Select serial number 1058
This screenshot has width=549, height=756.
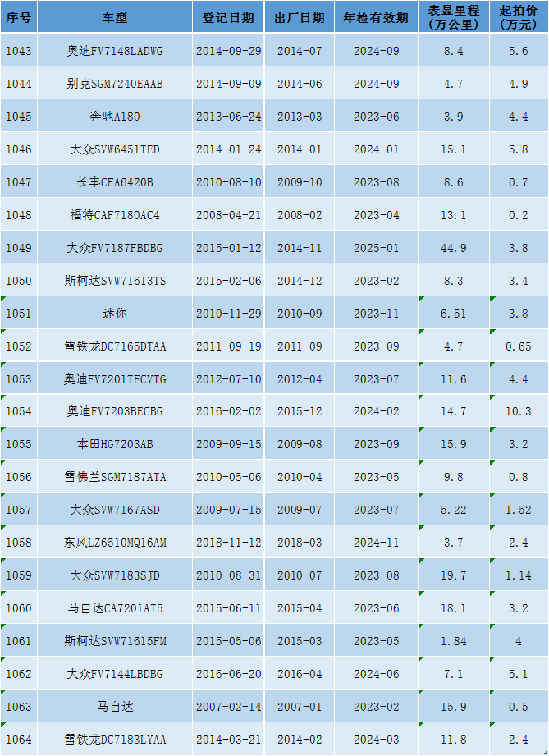tap(19, 542)
